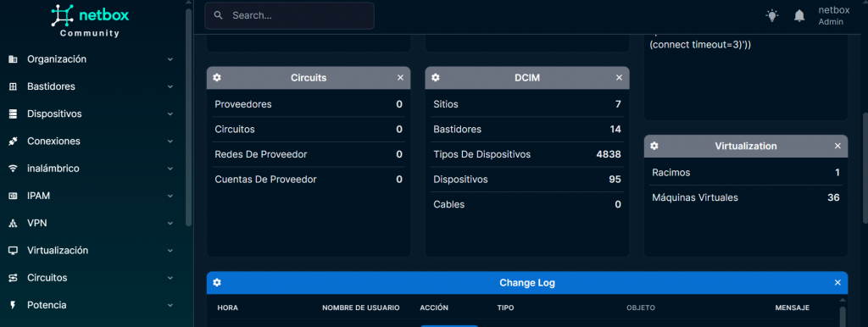Toggle color mode with the lightbulb icon
The height and width of the screenshot is (327, 868).
pyautogui.click(x=771, y=15)
